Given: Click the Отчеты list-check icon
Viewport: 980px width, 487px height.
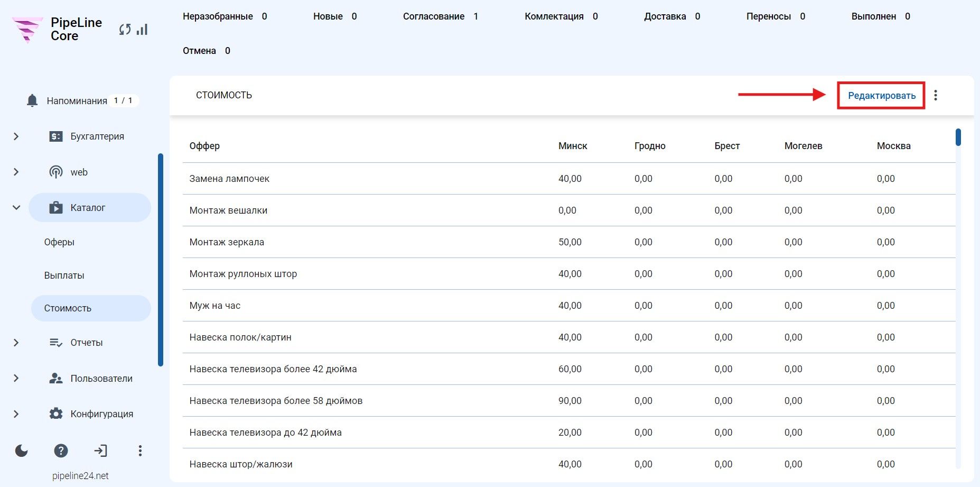Looking at the screenshot, I should point(56,343).
